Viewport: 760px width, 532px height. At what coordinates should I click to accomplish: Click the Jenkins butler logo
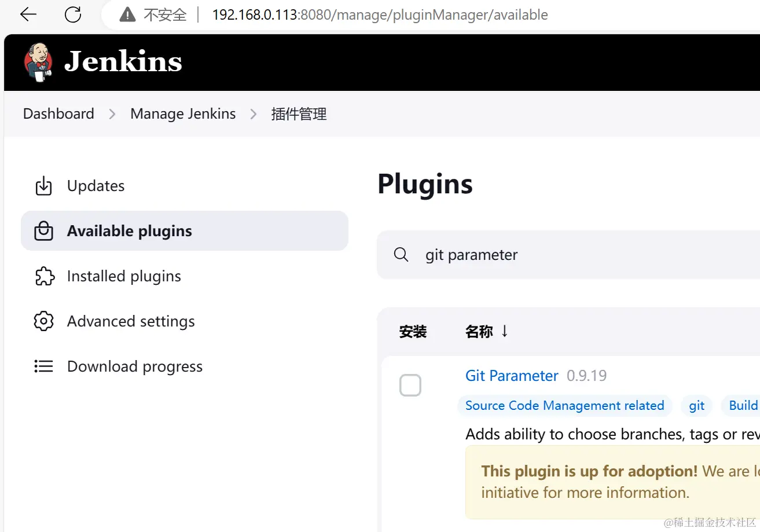pyautogui.click(x=39, y=62)
